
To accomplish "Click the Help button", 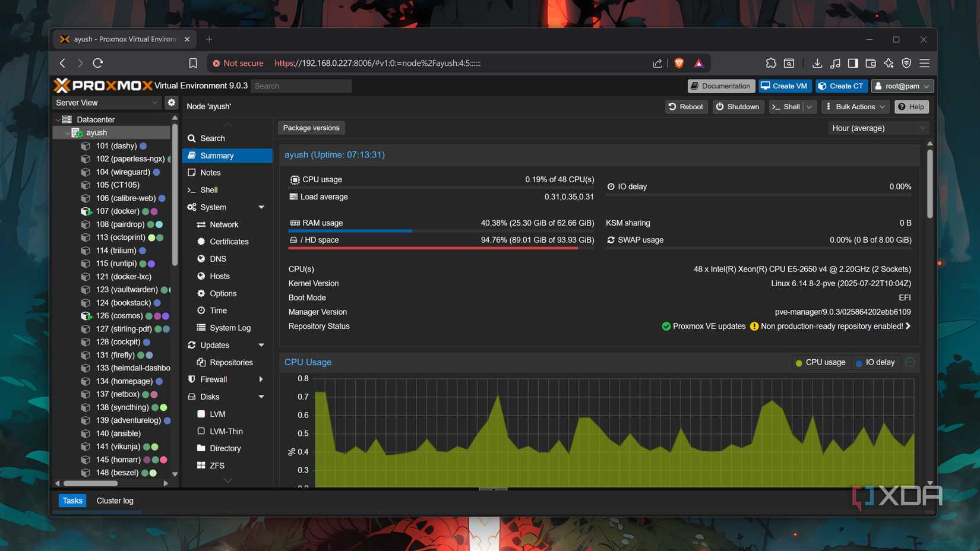I will pos(912,107).
